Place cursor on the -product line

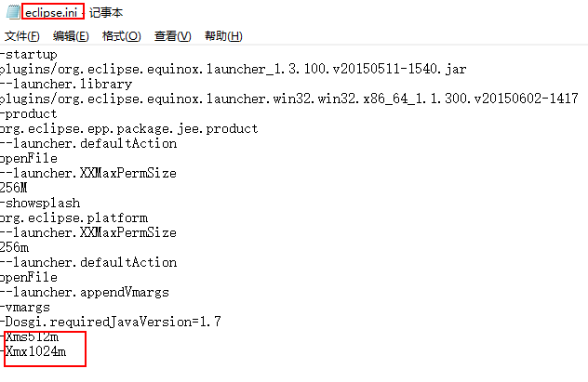tap(29, 113)
